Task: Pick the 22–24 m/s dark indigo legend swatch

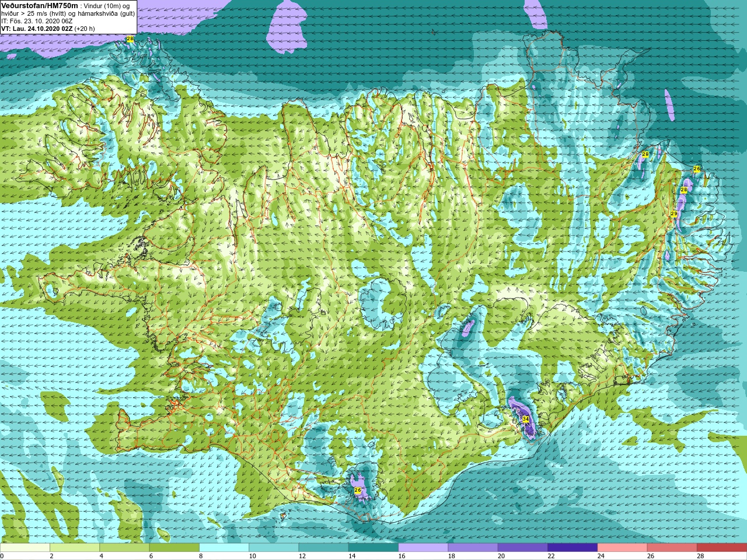Action: [573, 548]
